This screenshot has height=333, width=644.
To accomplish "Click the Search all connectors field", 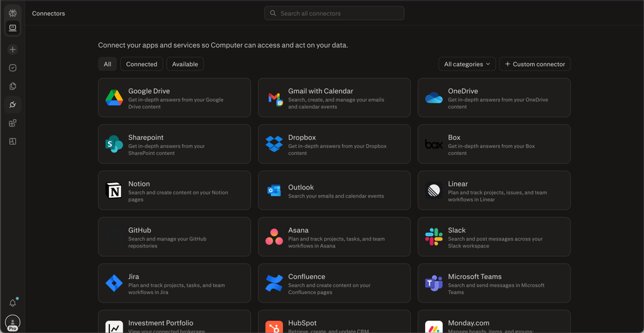I will coord(335,13).
